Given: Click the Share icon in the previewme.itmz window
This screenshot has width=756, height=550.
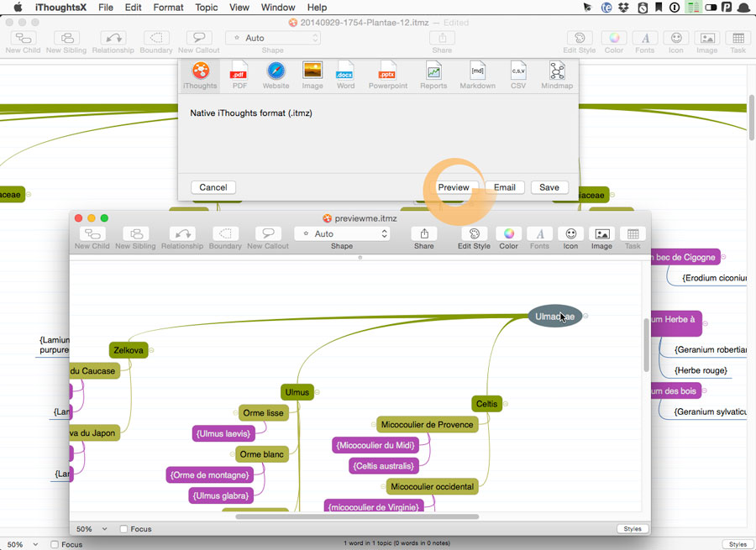Looking at the screenshot, I should click(x=424, y=233).
